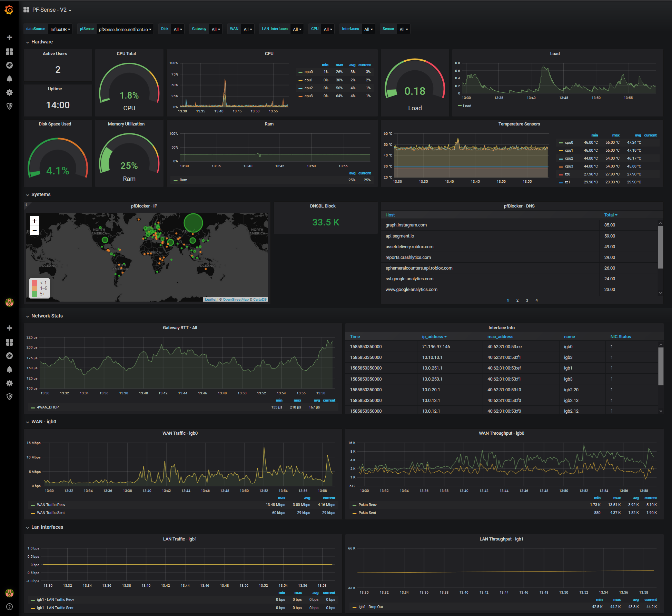Go to page 2 of pfBlocker DNS table
This screenshot has height=616, width=672.
517,300
